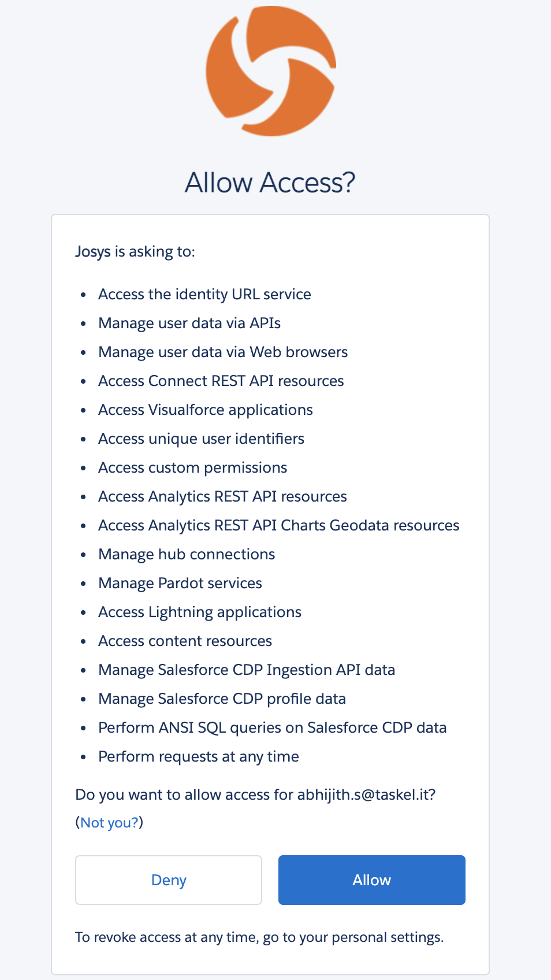Select "Manage user data via APIs" item

(x=189, y=323)
